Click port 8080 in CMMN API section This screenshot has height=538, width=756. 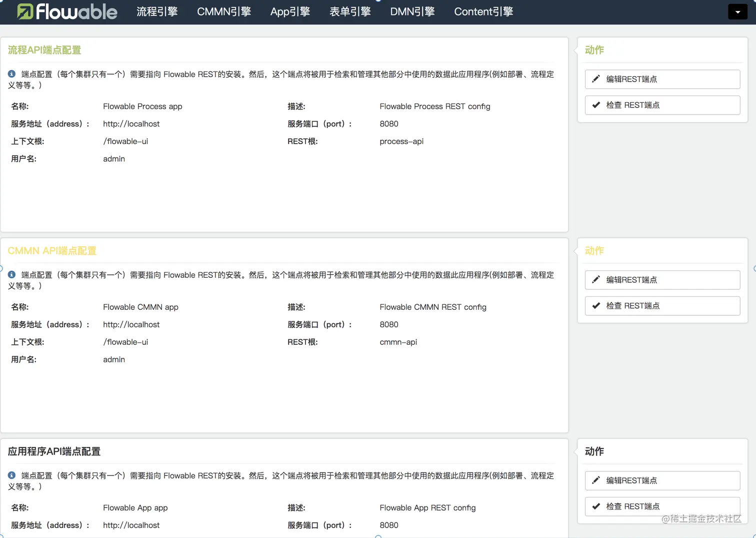389,324
